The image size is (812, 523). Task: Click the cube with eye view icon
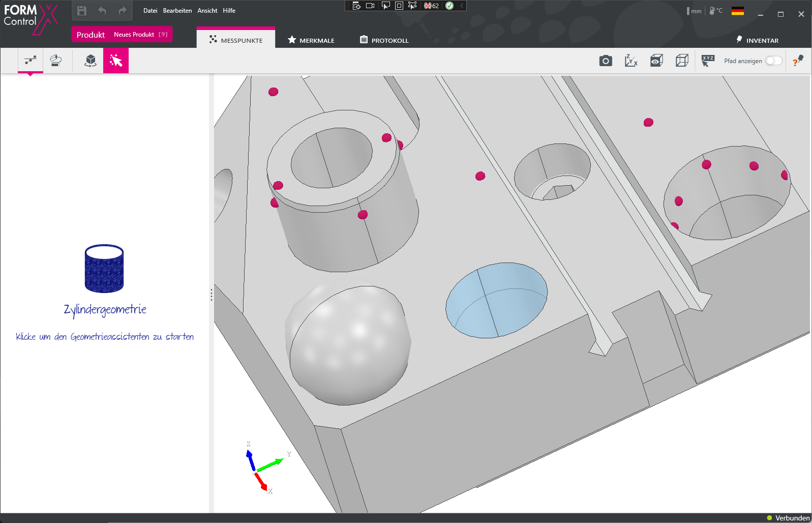click(656, 61)
